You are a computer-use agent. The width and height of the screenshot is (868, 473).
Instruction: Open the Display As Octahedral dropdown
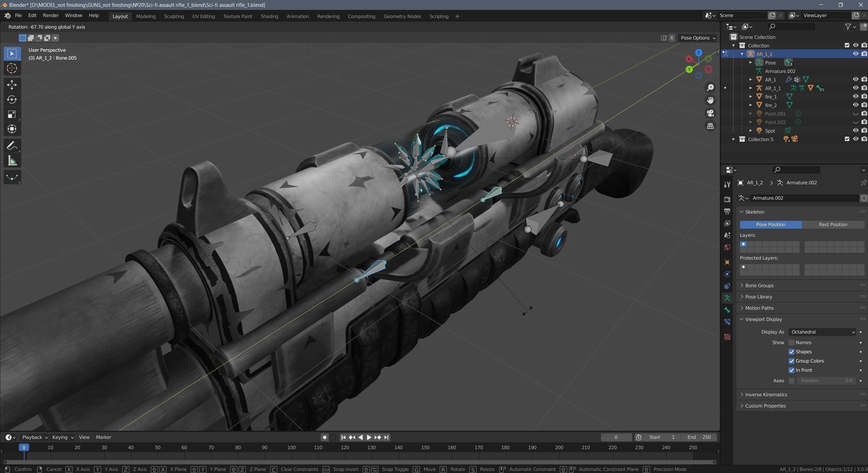[822, 332]
